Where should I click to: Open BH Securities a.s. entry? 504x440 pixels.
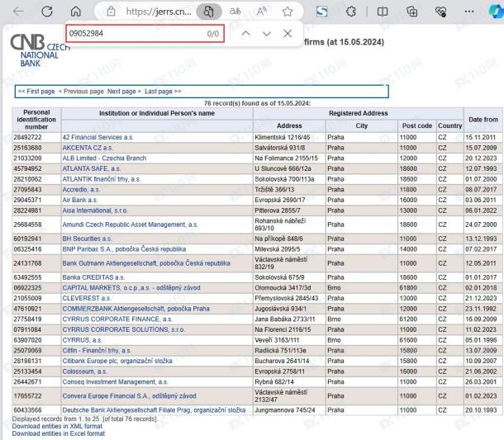pyautogui.click(x=87, y=239)
